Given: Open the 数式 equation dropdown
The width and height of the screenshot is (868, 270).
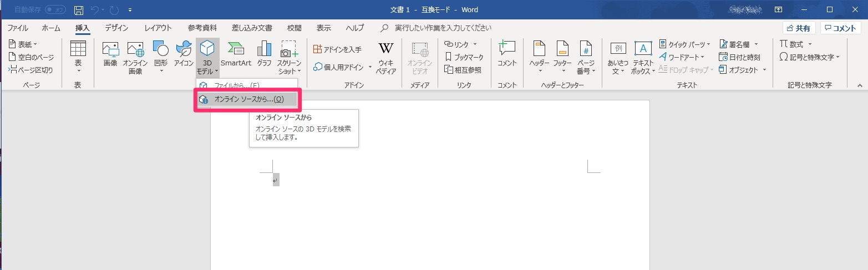Looking at the screenshot, I should pos(796,44).
